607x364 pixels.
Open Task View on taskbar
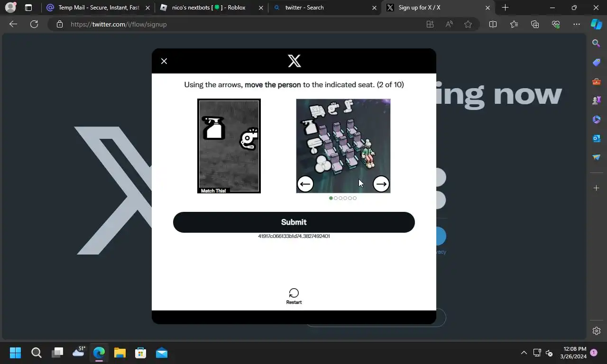click(x=57, y=353)
